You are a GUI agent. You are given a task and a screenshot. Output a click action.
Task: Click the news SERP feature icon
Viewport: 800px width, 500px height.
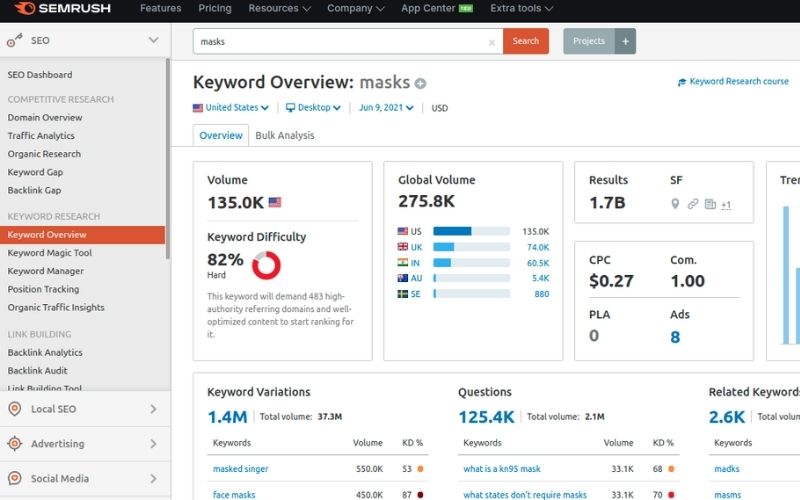click(x=710, y=204)
